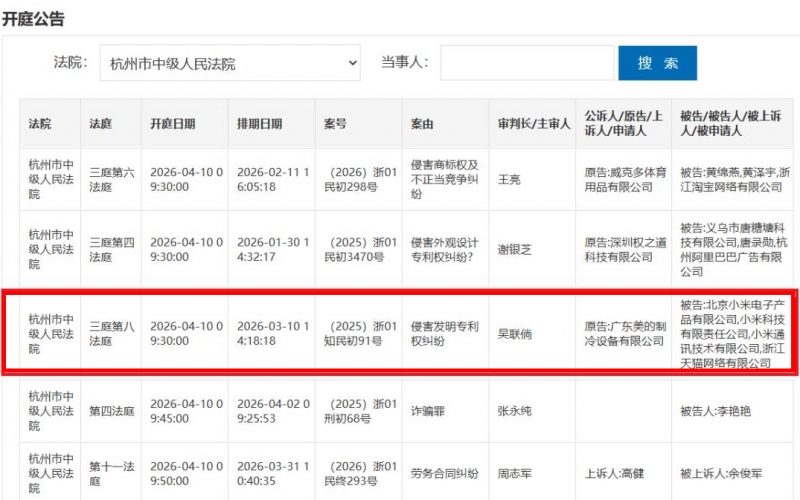This screenshot has height=500, width=800.
Task: Click the 诈骗罪 case cause cell
Action: coord(428,410)
